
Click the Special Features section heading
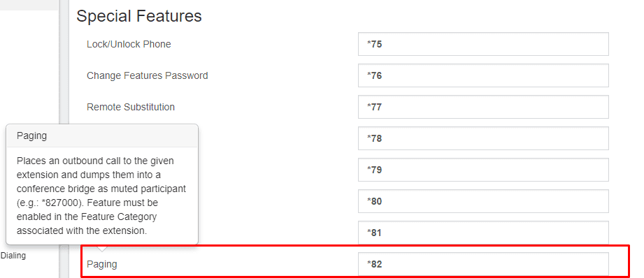pos(139,16)
